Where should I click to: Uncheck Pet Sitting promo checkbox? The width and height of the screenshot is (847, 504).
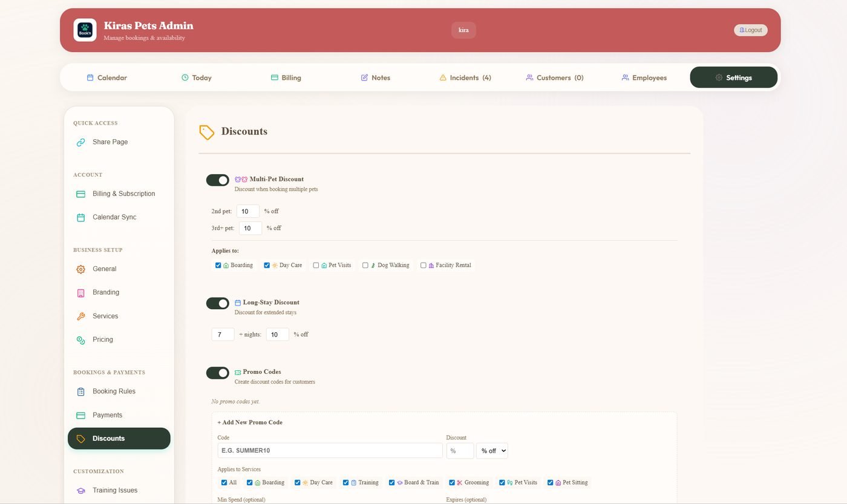point(551,482)
